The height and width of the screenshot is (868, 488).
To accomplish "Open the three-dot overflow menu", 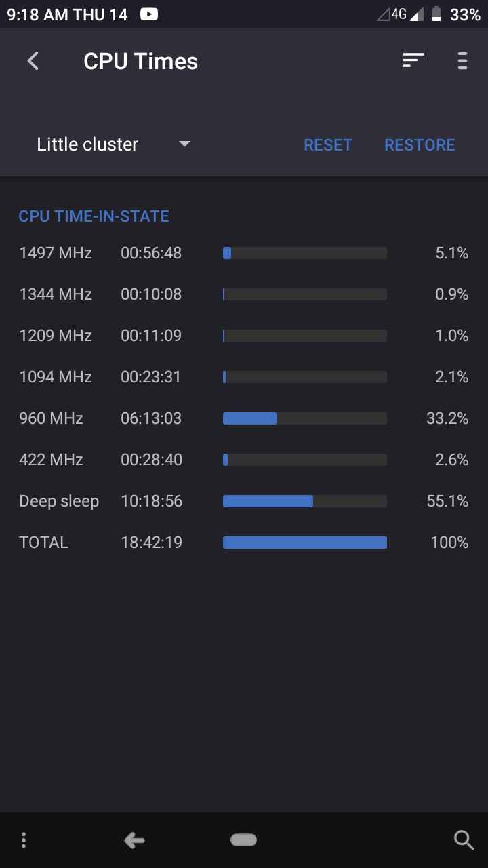I will (462, 61).
